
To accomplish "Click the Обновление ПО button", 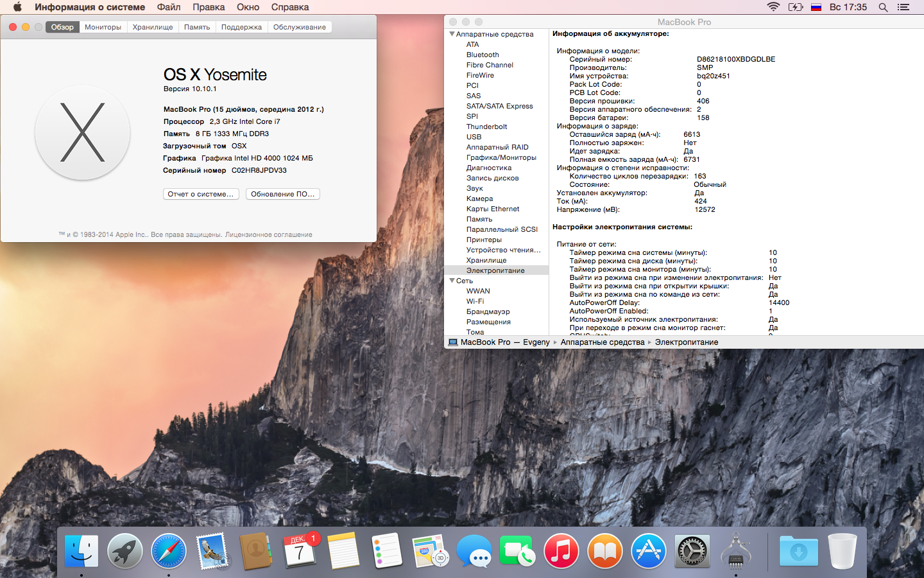I will (282, 194).
